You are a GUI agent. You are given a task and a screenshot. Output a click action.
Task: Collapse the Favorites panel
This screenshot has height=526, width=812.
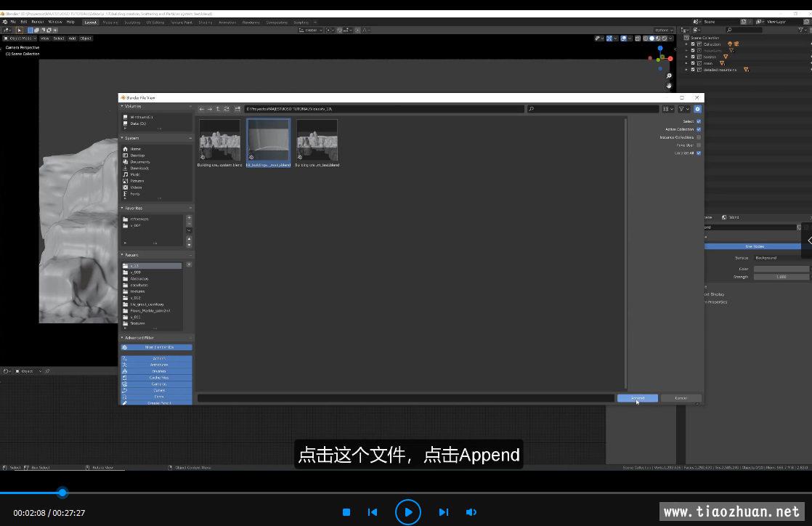point(133,209)
